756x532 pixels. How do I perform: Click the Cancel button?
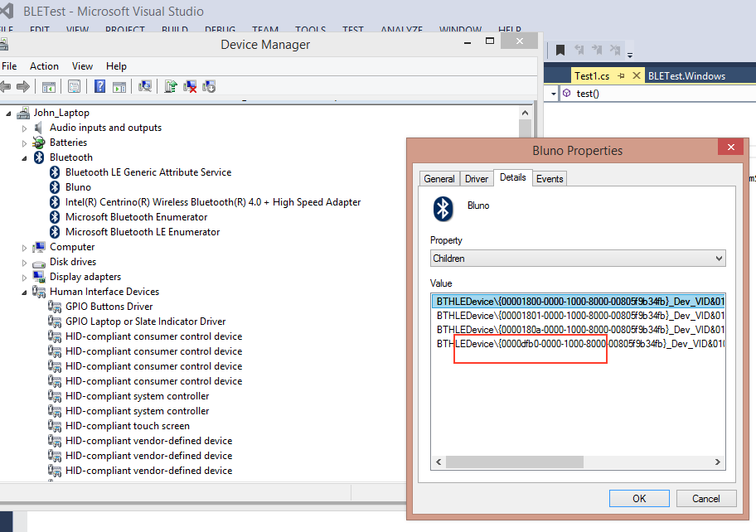[706, 498]
